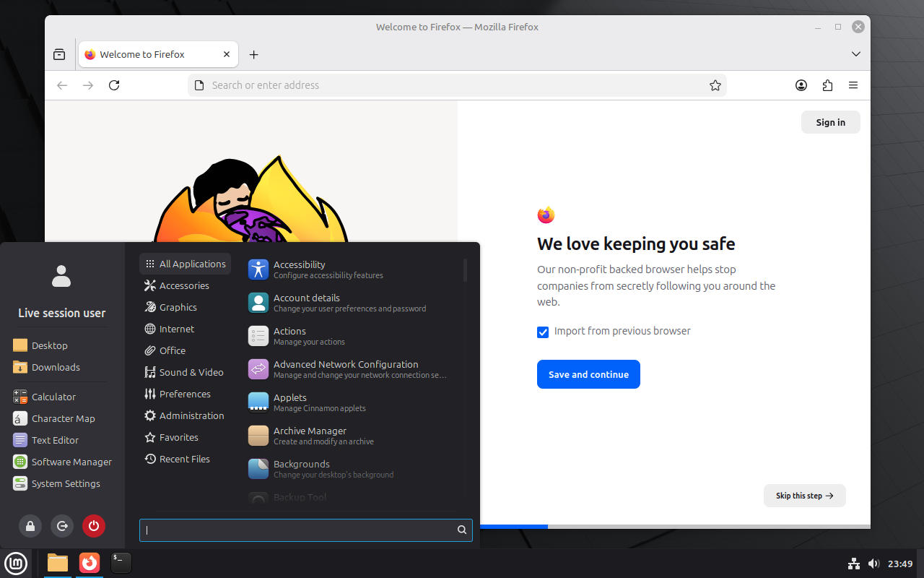Click the log out button
Viewport: 924px width, 578px height.
[62, 526]
